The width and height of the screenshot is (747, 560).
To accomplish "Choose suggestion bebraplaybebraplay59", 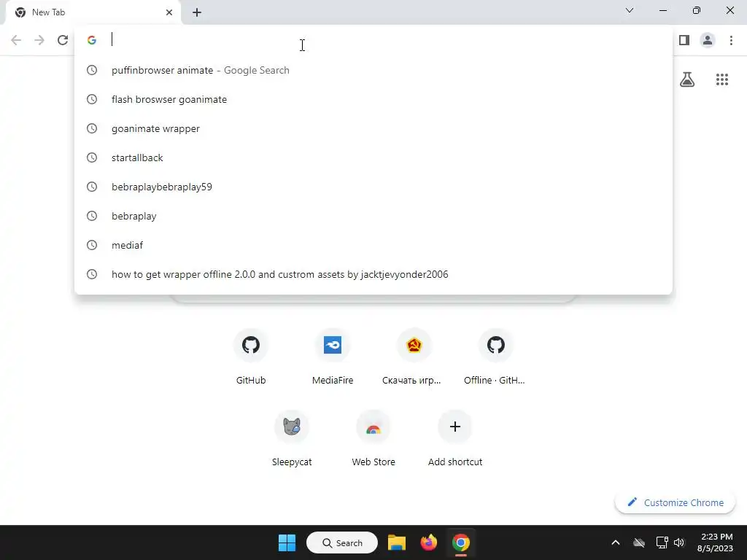I will click(x=373, y=187).
